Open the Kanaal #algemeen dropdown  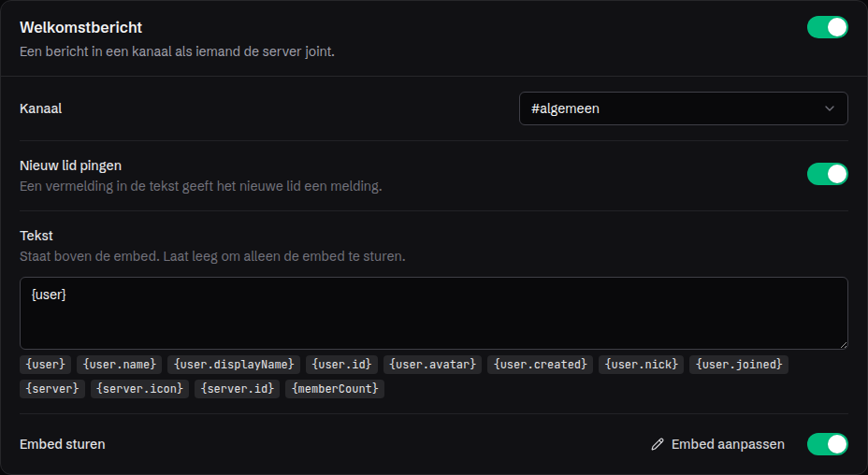click(683, 108)
